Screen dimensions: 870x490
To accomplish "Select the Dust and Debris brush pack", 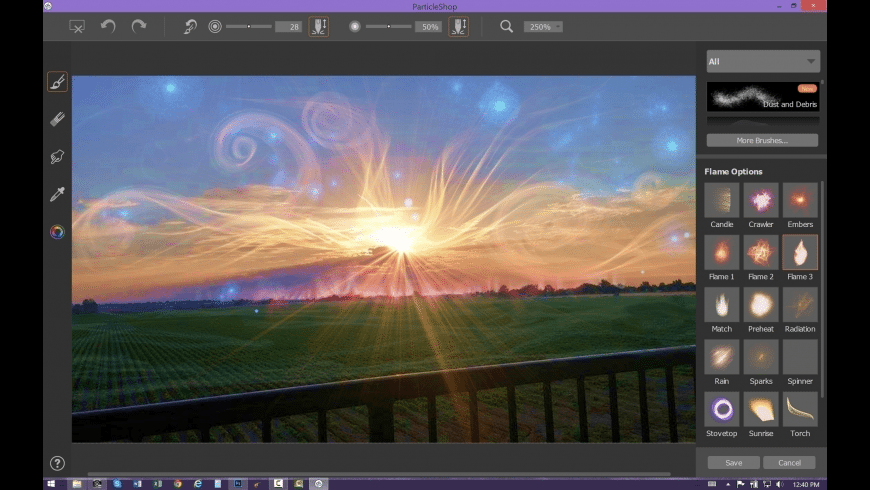I will coord(762,97).
